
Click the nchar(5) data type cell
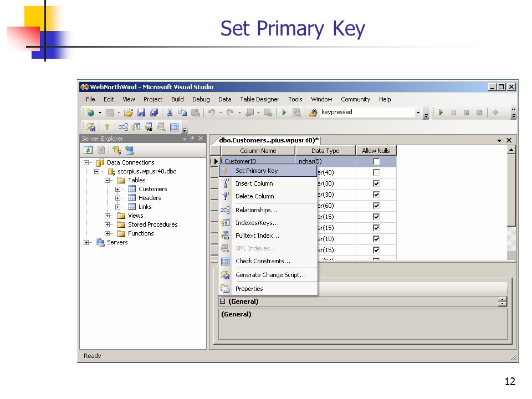coord(326,161)
